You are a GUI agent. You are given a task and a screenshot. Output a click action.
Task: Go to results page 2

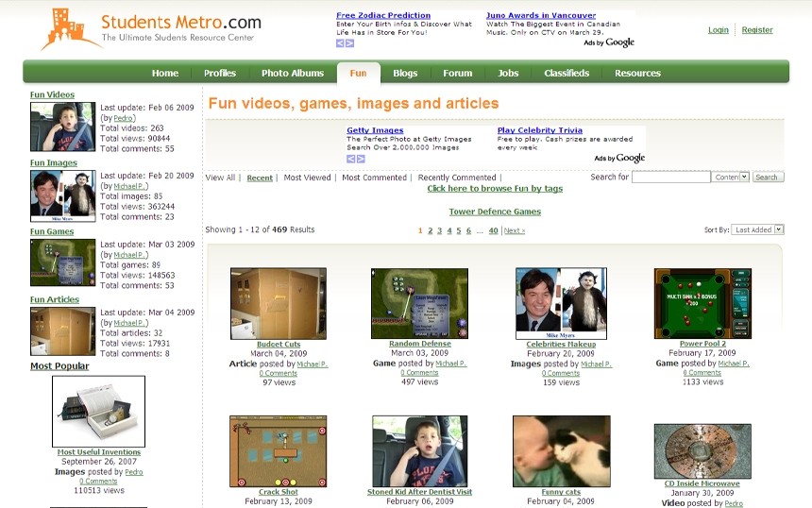tap(430, 231)
